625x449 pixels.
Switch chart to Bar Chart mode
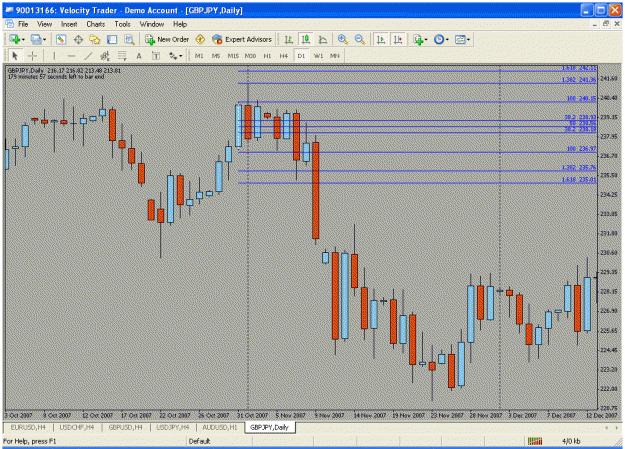[289, 39]
